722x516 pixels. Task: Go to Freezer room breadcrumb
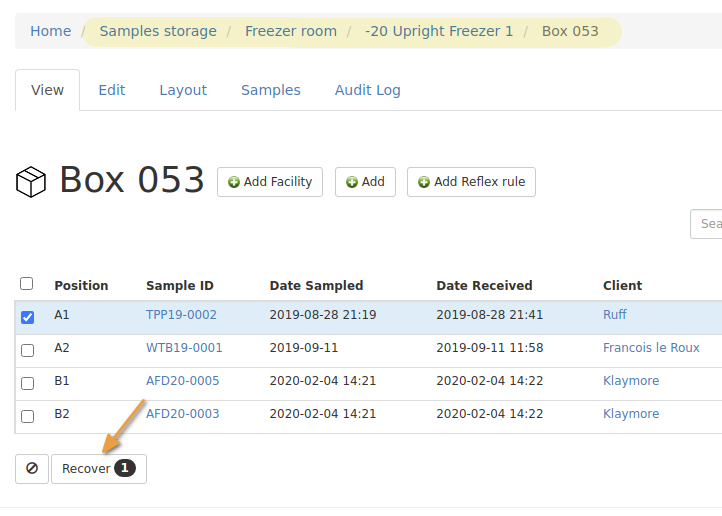click(291, 31)
